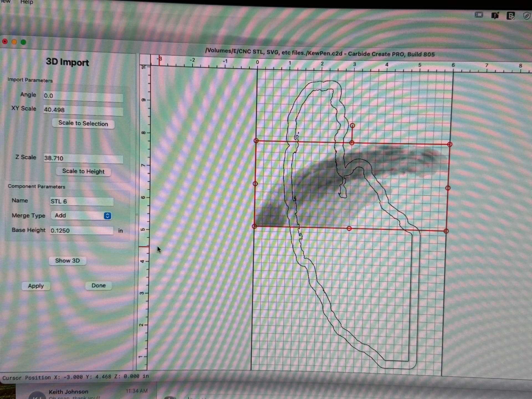Screen dimensions: 532x399
Task: Click the Done button
Action: [99, 286]
